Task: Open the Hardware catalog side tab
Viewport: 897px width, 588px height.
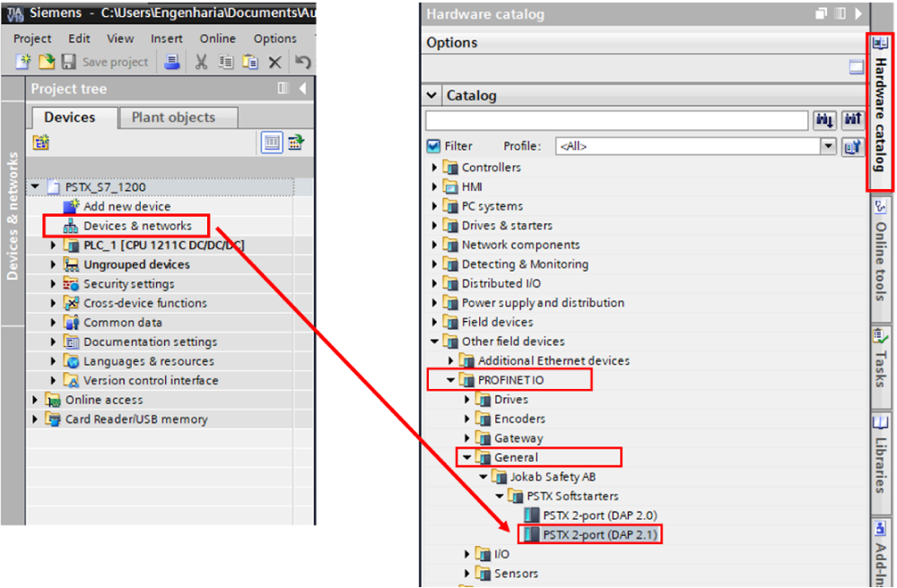Action: click(881, 113)
